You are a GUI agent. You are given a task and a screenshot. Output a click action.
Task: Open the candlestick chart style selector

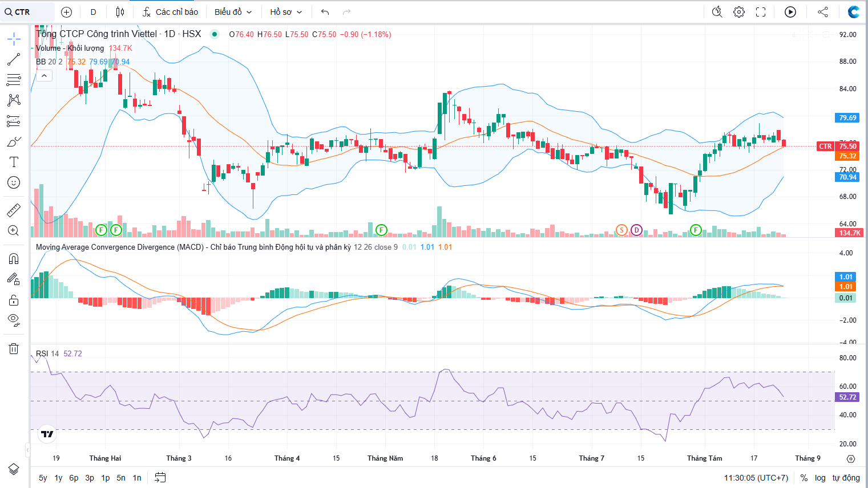120,12
